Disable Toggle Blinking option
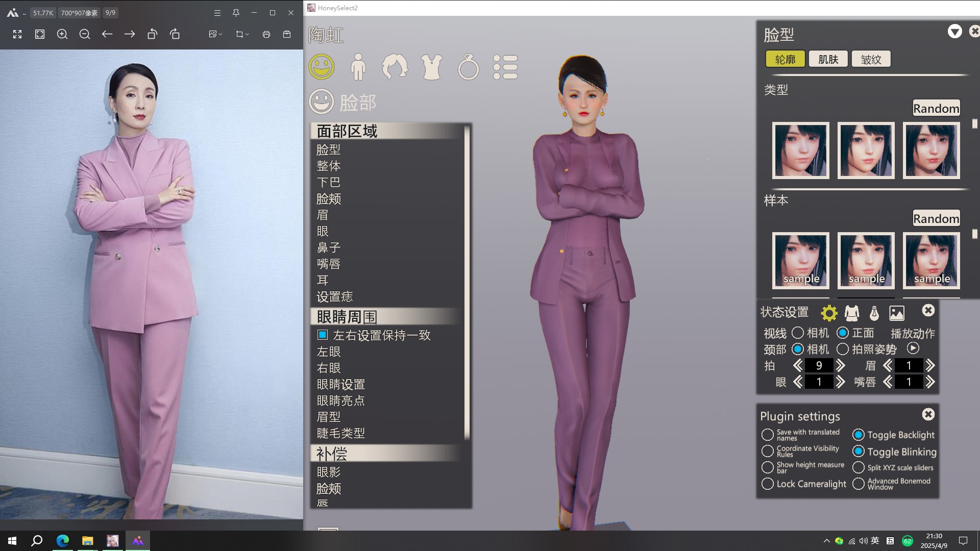The width and height of the screenshot is (980, 551). click(x=859, y=452)
